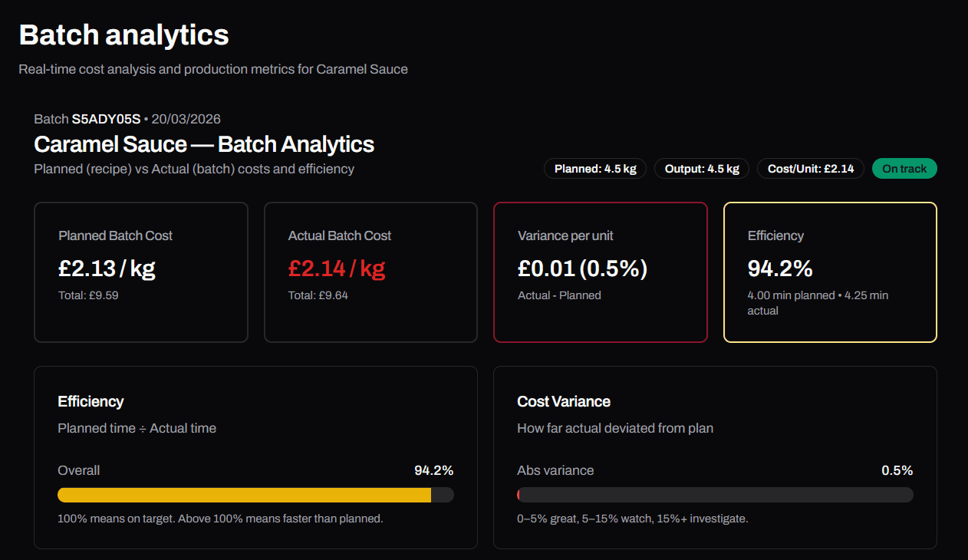Click the Actual - Planned label
This screenshot has height=560, width=968.
tap(559, 295)
